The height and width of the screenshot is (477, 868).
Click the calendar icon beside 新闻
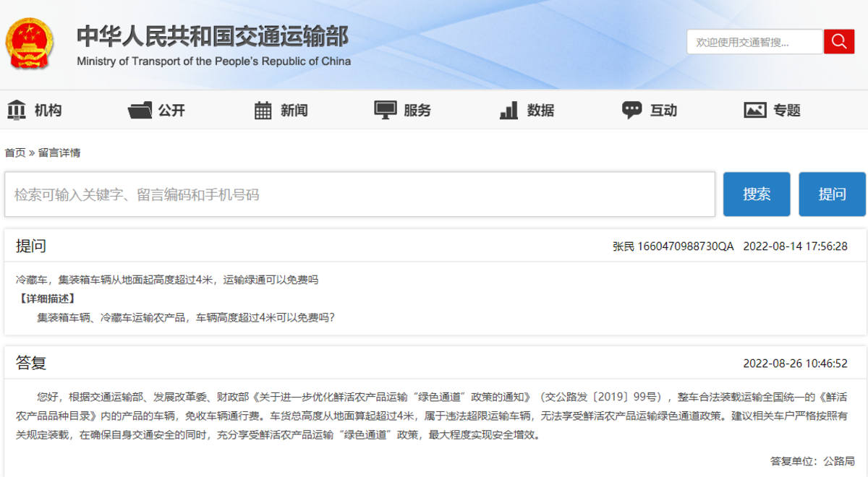pyautogui.click(x=263, y=109)
